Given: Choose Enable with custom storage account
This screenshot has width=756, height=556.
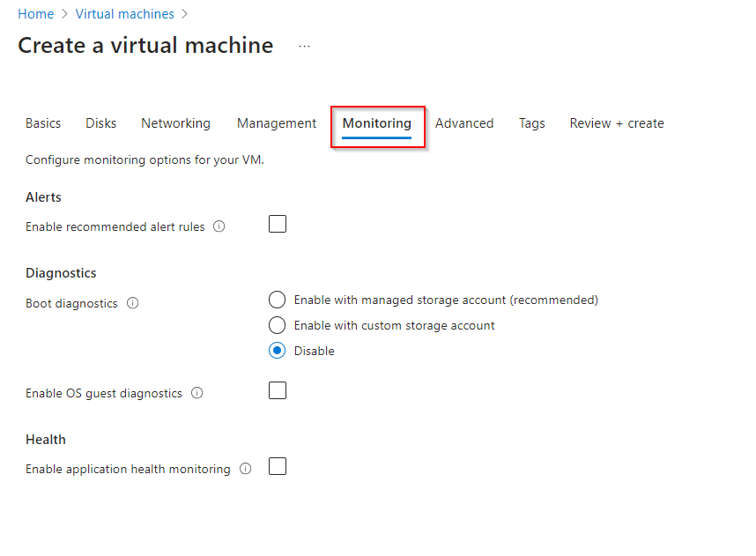Looking at the screenshot, I should pos(277,325).
